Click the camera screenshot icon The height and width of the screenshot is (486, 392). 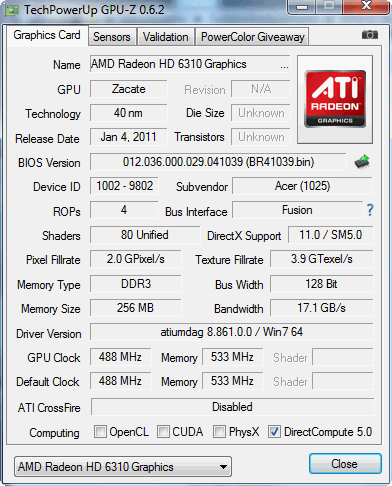pos(370,35)
